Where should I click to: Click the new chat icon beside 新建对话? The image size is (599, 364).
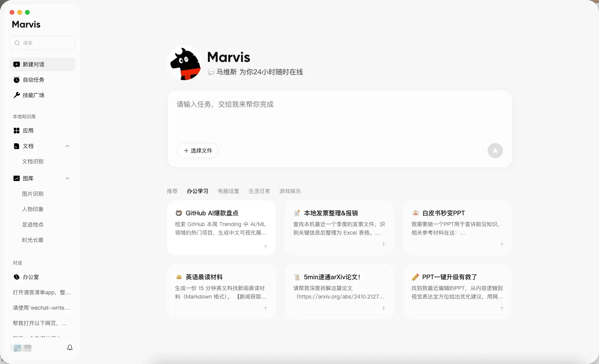coord(17,64)
